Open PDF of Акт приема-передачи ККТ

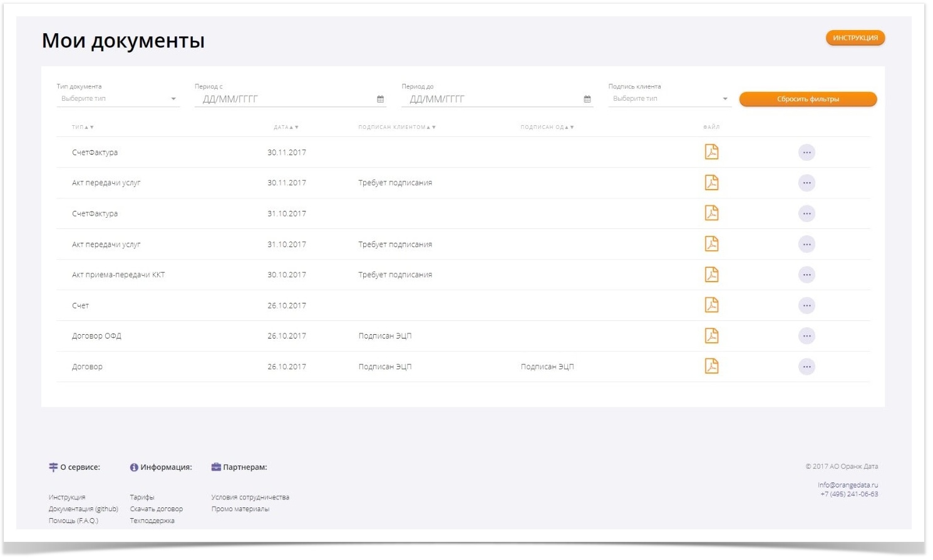(711, 275)
